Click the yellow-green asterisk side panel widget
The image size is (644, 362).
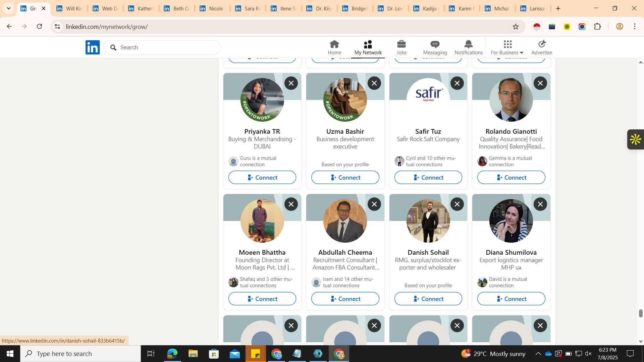(635, 139)
